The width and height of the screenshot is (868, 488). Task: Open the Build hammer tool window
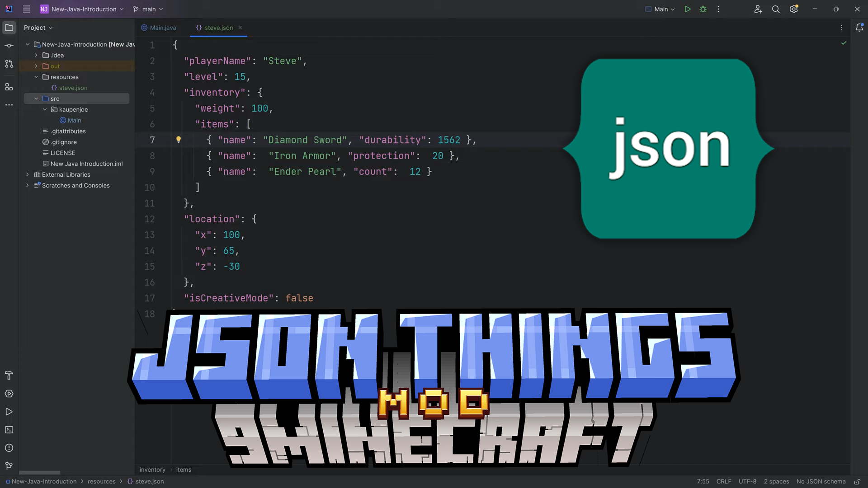9,375
